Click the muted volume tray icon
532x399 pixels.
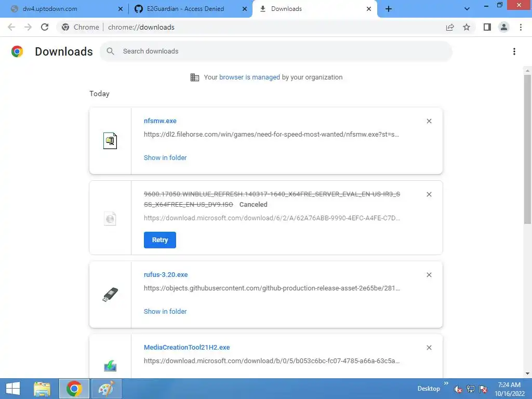point(458,389)
